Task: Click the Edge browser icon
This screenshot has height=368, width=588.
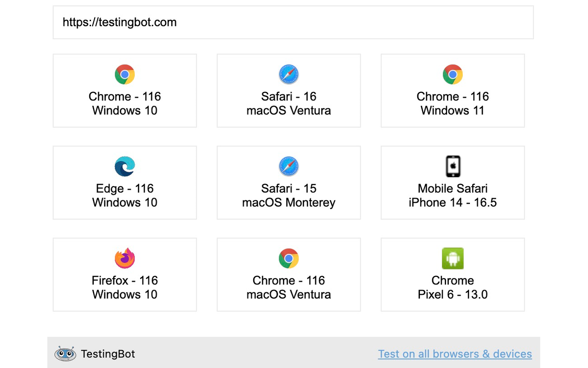Action: pos(124,166)
